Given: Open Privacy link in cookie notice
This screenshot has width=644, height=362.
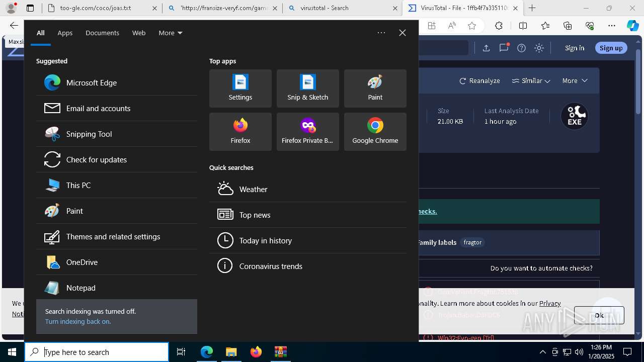Looking at the screenshot, I should pyautogui.click(x=550, y=303).
